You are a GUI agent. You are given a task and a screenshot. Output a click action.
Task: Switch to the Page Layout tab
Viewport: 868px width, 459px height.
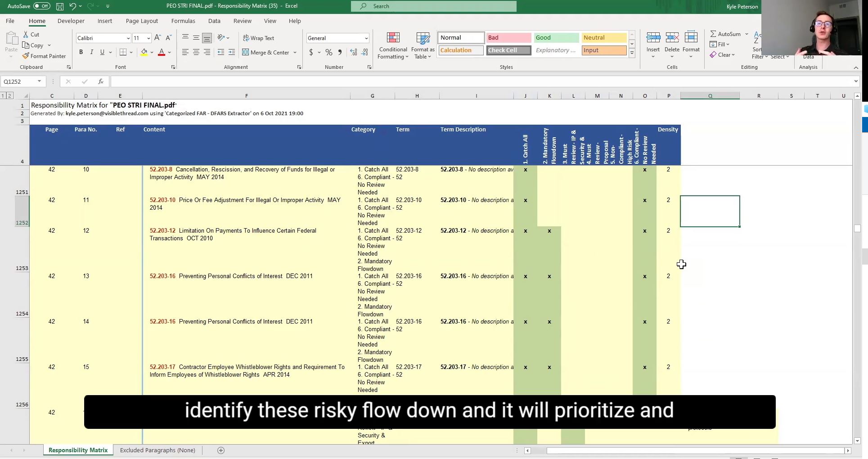pos(142,21)
